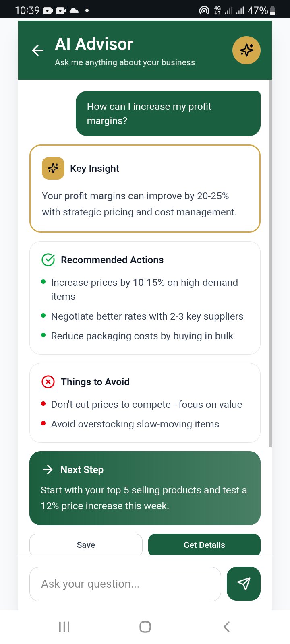This screenshot has width=290, height=644.
Task: Open Android recent apps button
Action: [64, 627]
